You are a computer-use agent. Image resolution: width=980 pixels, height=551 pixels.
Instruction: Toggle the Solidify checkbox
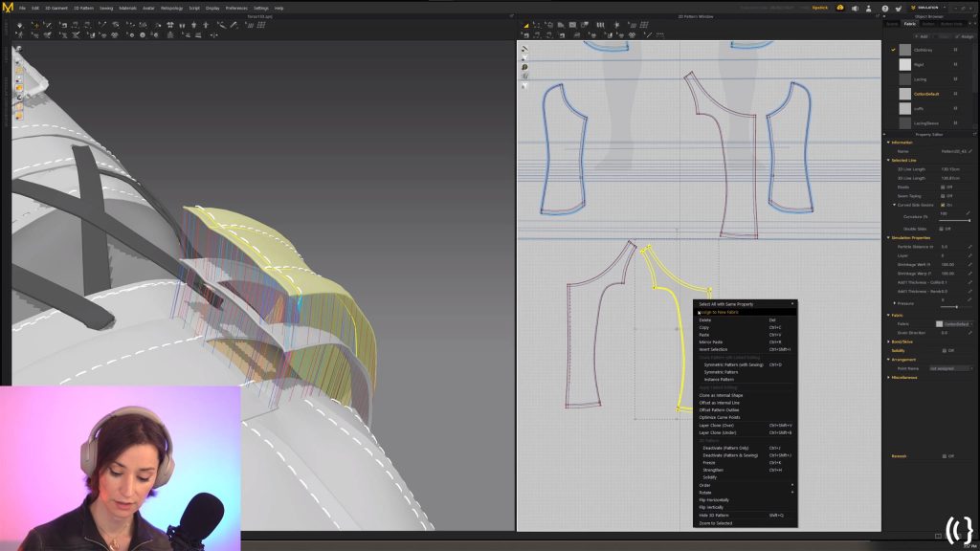(945, 350)
